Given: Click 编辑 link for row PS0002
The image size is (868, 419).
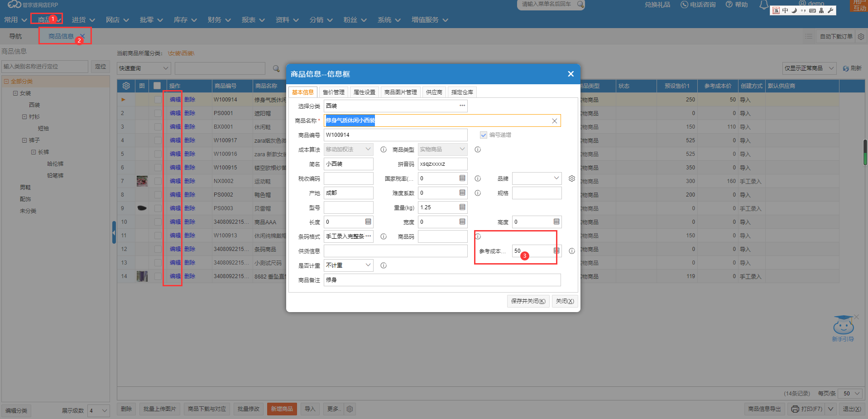Looking at the screenshot, I should click(175, 195).
